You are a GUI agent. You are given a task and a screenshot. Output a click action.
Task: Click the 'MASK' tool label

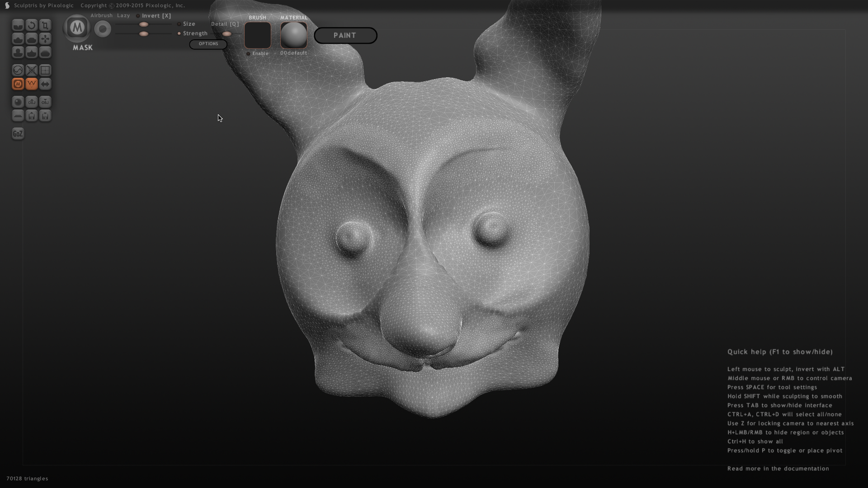(83, 48)
